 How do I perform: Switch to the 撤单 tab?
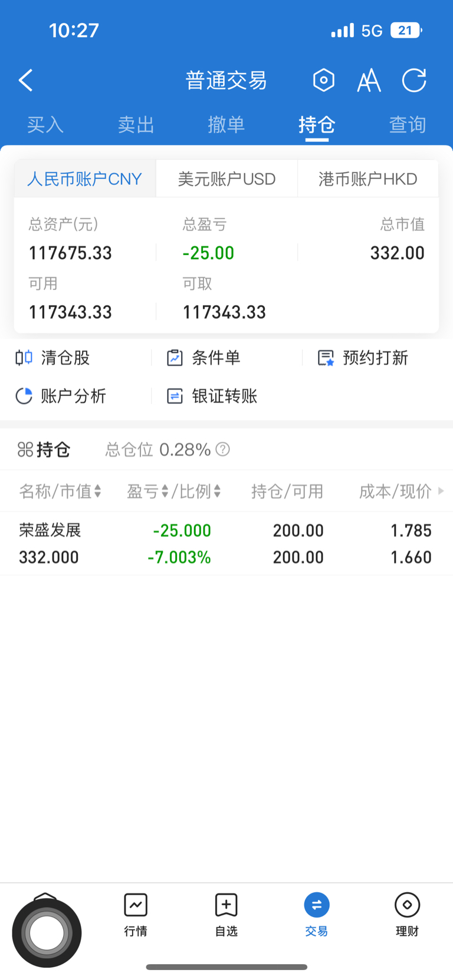226,124
